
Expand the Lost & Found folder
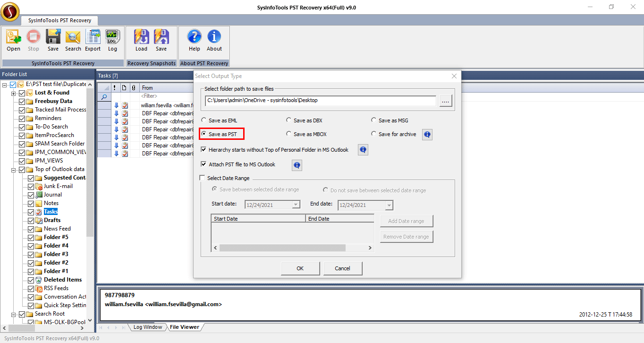click(x=14, y=93)
